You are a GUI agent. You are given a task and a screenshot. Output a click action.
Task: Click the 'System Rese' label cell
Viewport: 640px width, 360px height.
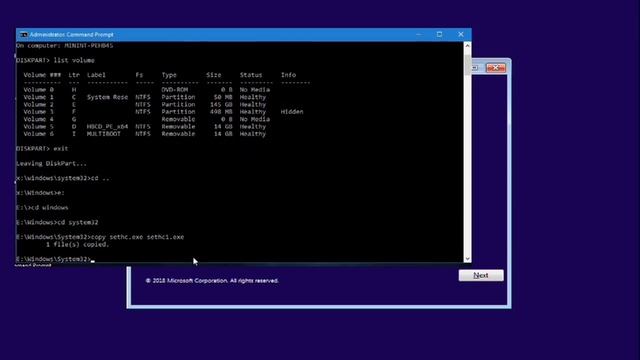click(107, 97)
